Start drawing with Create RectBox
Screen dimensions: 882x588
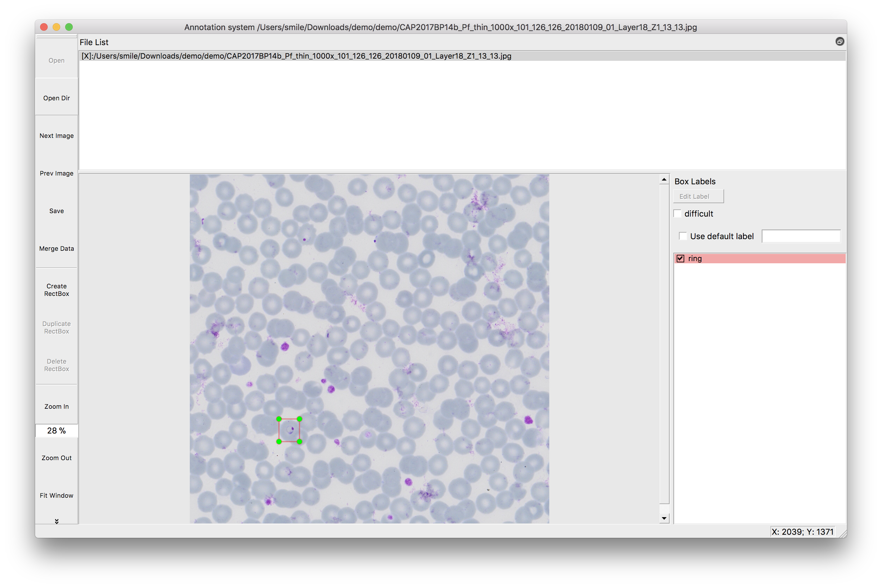point(56,290)
